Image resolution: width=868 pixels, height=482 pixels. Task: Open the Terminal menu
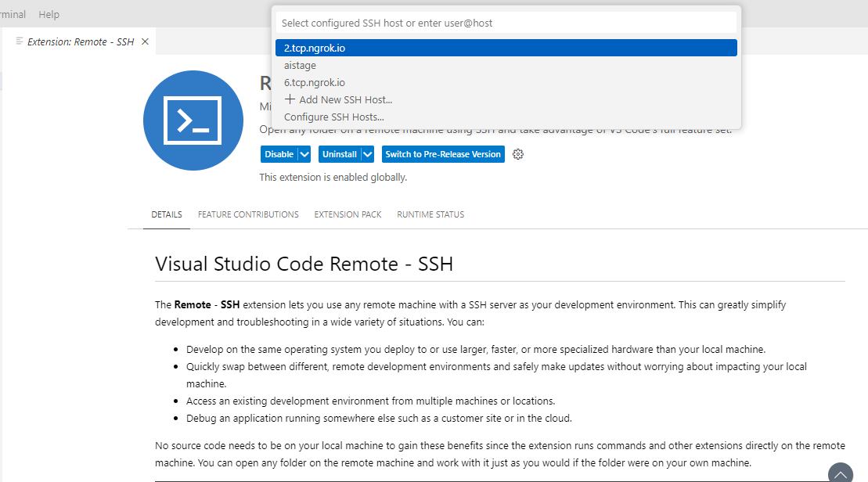pos(13,14)
